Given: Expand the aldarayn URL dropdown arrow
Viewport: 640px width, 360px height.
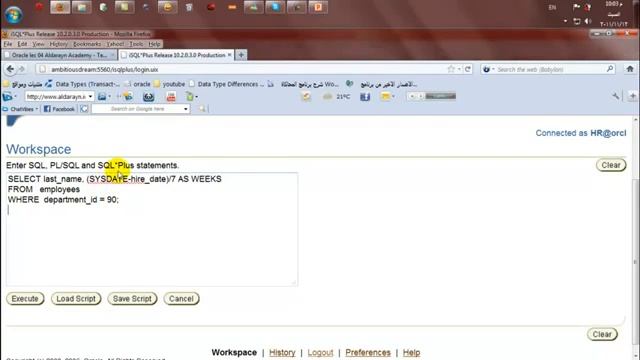Looking at the screenshot, I should (90, 97).
